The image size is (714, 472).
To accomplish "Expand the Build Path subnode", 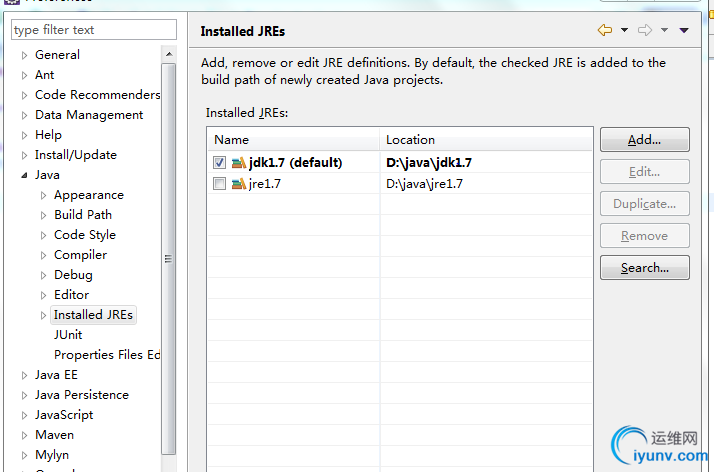I will pyautogui.click(x=43, y=215).
